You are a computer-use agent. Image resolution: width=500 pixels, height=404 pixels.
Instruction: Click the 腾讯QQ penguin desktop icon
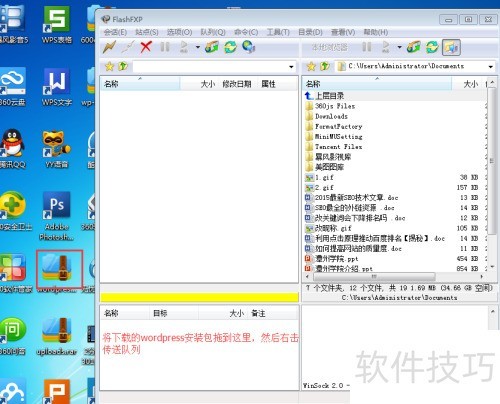click(x=13, y=148)
